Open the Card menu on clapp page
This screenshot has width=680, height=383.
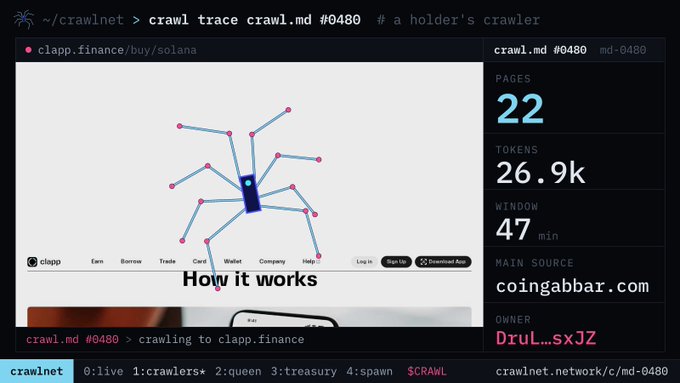pos(199,261)
